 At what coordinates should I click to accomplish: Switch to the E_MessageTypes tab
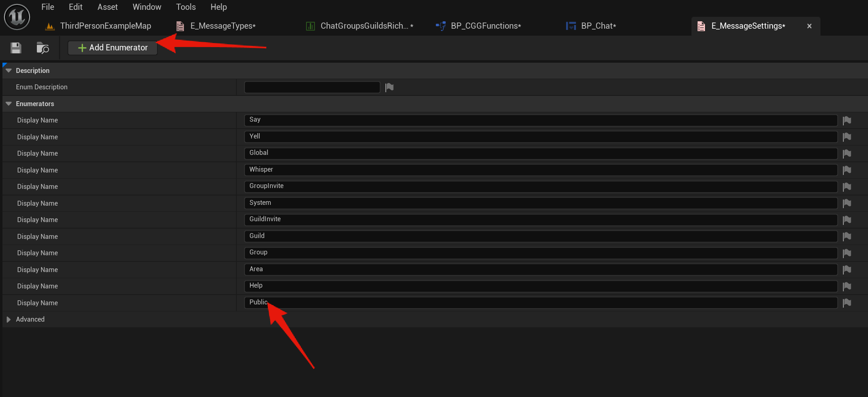click(x=216, y=26)
